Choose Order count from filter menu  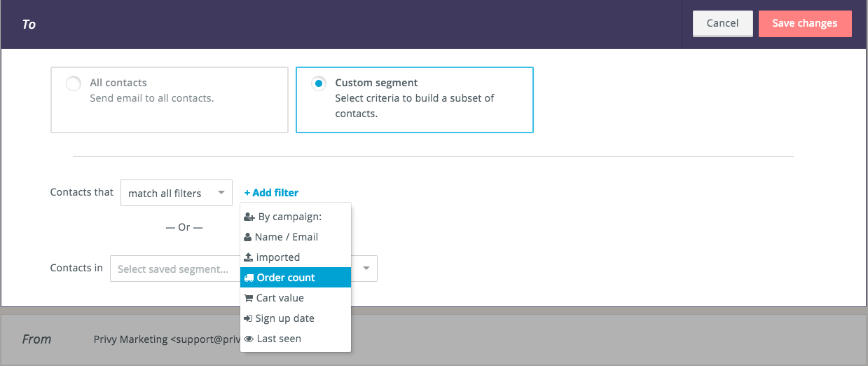tap(296, 278)
